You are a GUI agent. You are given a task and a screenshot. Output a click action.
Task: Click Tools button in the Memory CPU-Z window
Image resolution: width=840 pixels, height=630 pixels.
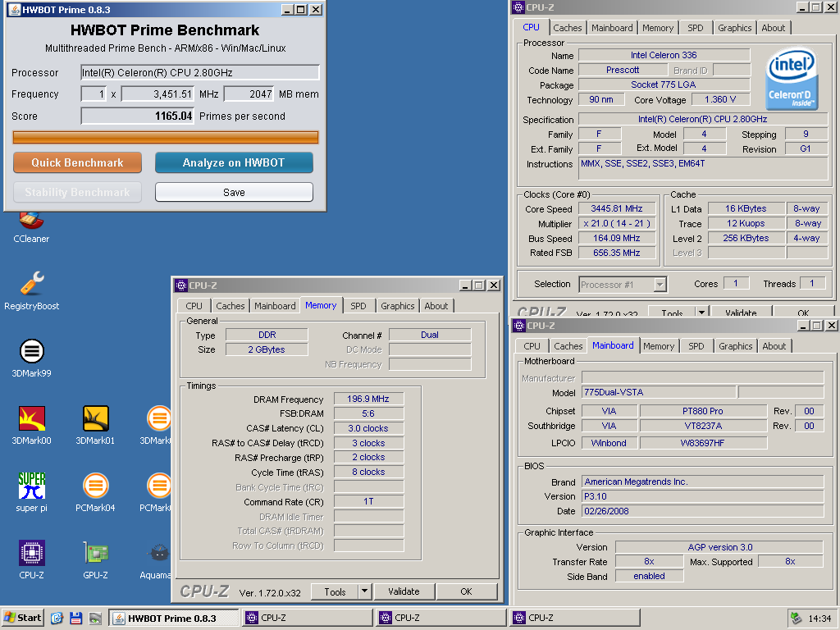tap(335, 591)
